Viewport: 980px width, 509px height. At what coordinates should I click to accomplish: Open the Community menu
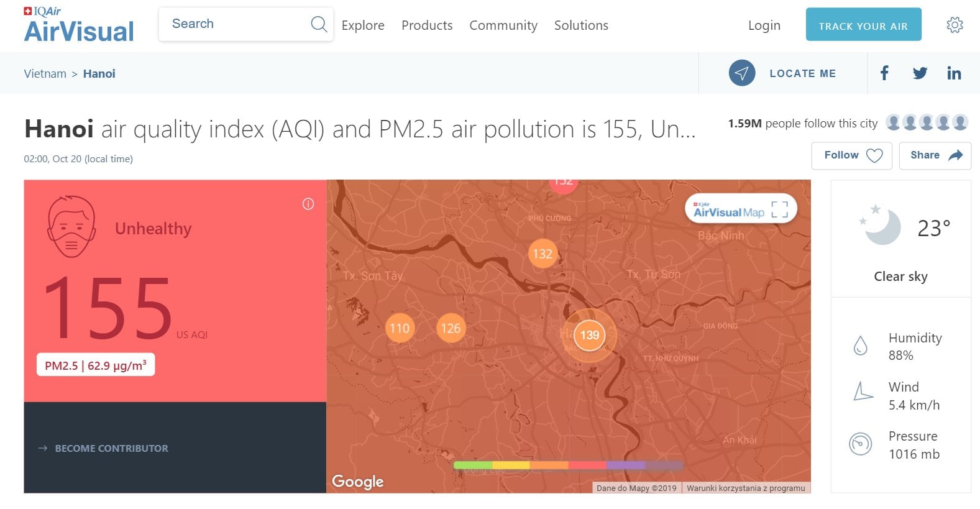click(x=503, y=25)
